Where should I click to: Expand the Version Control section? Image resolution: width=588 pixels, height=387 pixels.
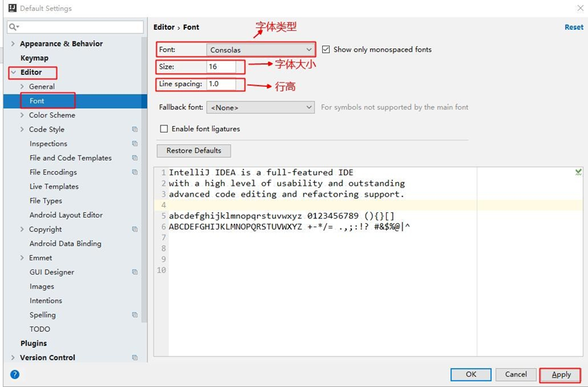tap(13, 357)
